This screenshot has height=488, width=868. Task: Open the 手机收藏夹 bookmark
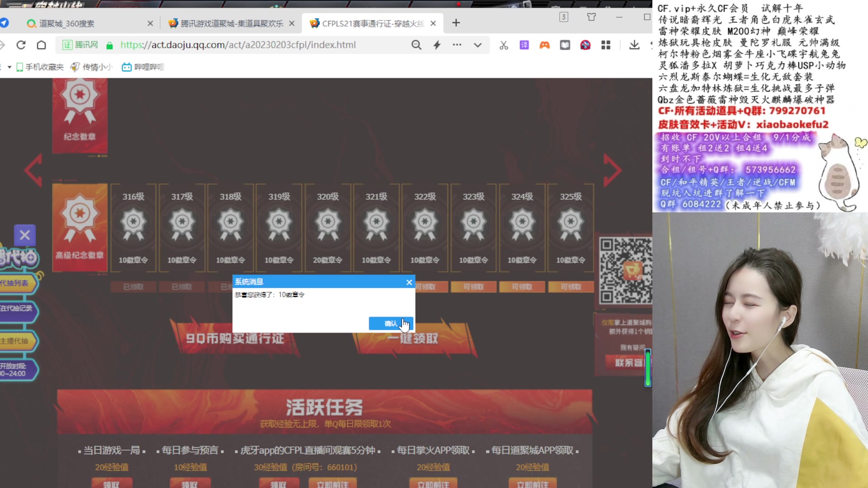click(x=40, y=67)
